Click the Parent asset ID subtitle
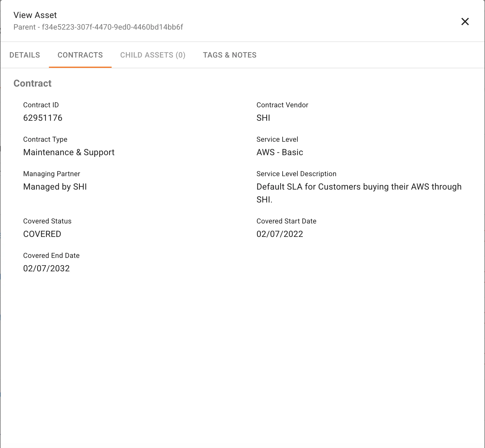 (98, 27)
